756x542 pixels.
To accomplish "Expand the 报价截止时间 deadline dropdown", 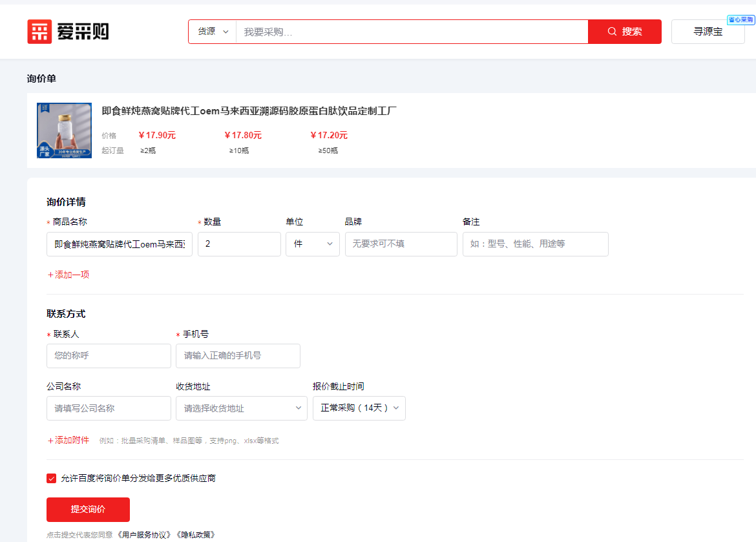I will coord(359,408).
